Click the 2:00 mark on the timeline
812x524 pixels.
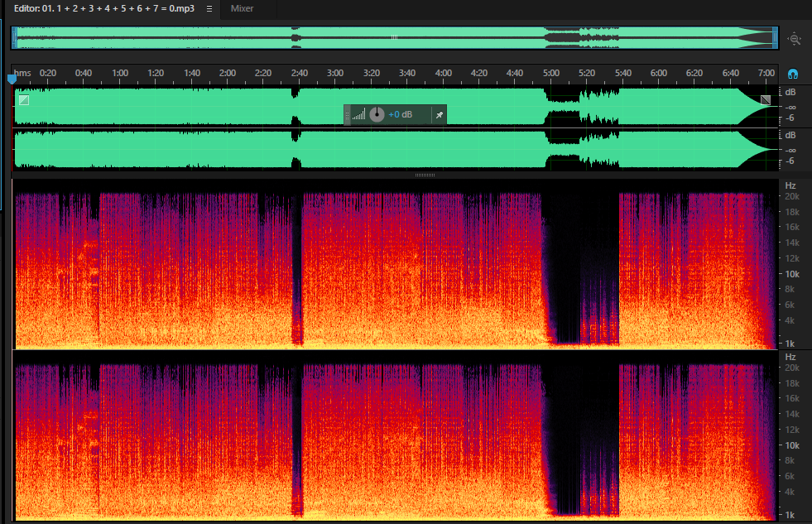[x=228, y=73]
